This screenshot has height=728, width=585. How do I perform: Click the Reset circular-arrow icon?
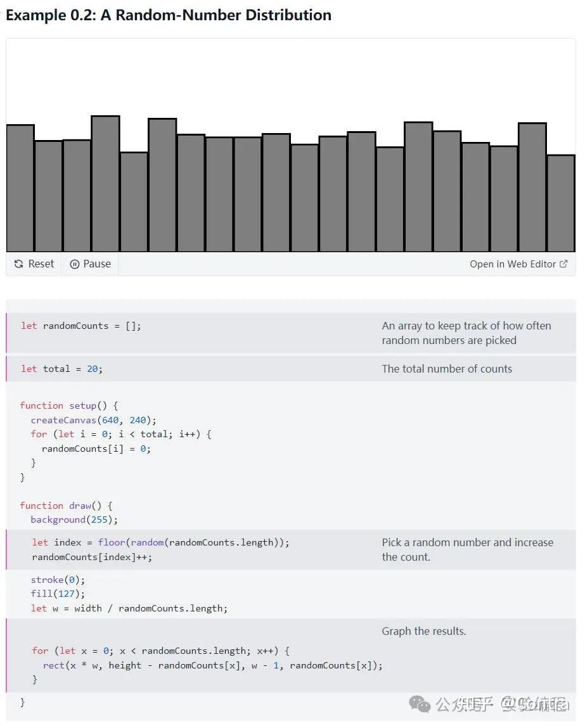tap(19, 264)
